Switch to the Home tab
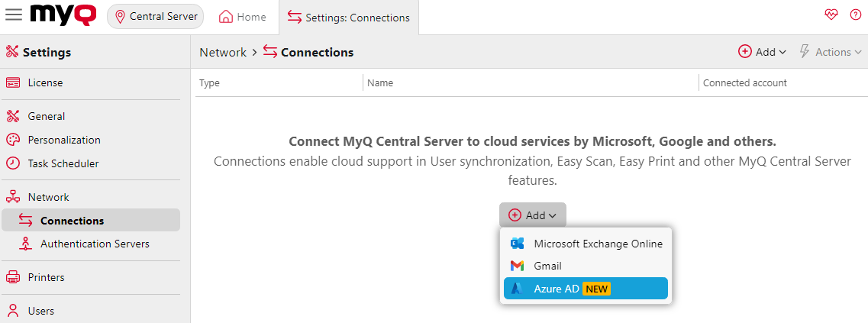This screenshot has height=323, width=868. [243, 17]
